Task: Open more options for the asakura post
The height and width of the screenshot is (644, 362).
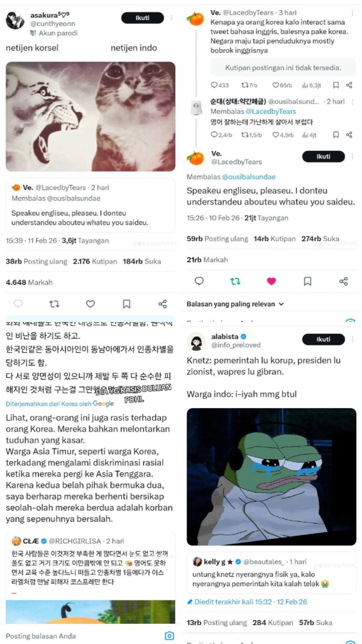Action: click(x=172, y=18)
